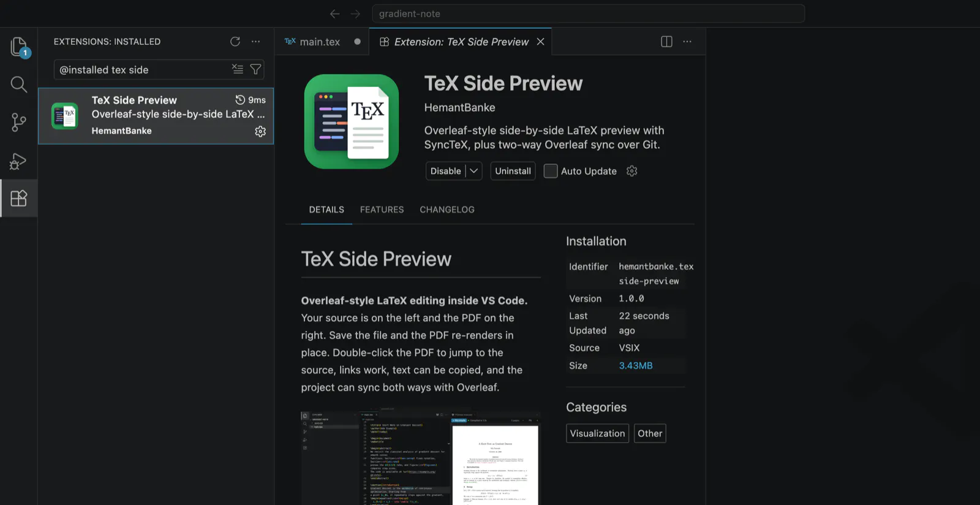Open extension settings gear next to Auto Update
Image resolution: width=980 pixels, height=505 pixels.
632,171
